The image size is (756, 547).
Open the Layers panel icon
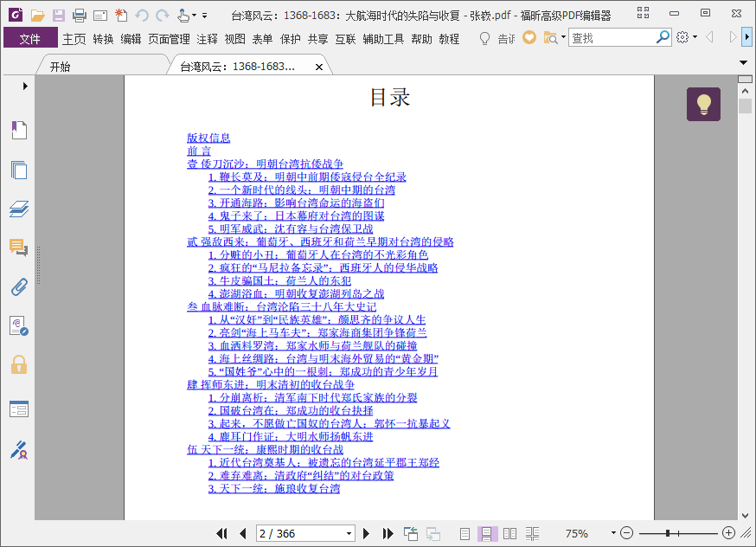pos(19,209)
